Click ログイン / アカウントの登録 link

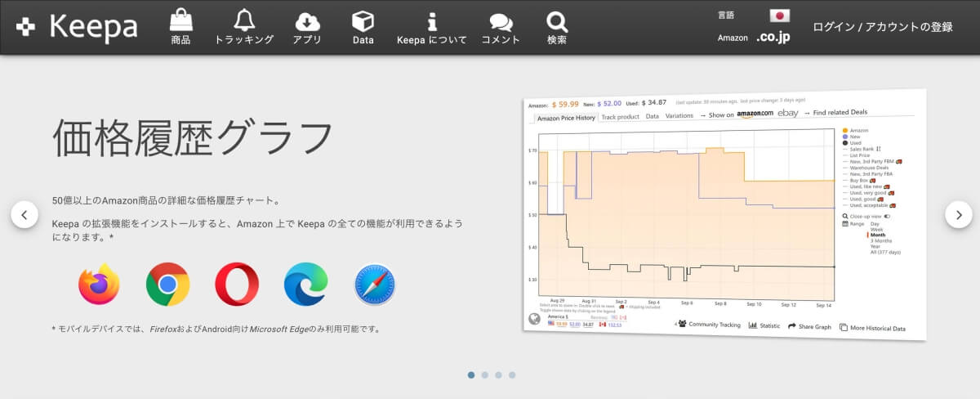click(882, 27)
